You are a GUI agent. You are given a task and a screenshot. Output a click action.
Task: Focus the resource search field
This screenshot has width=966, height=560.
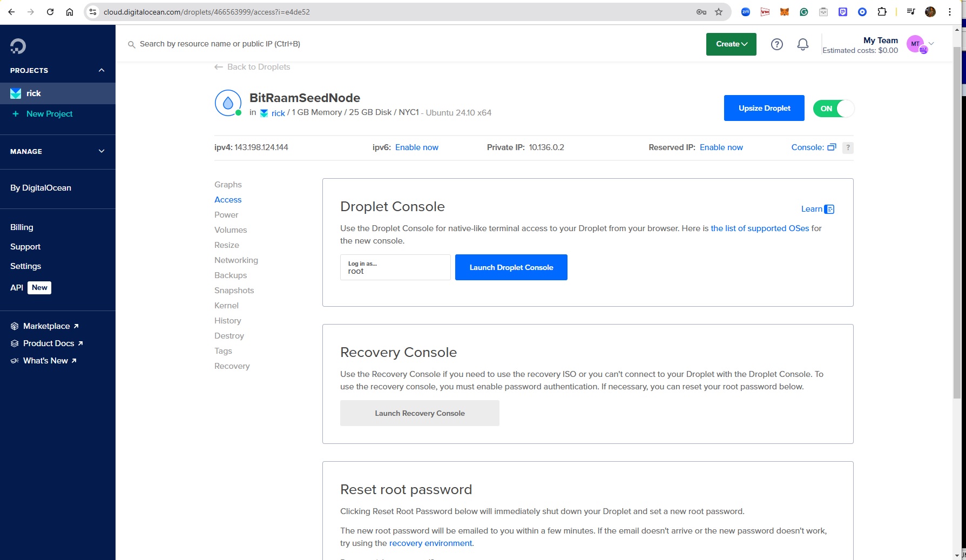220,44
